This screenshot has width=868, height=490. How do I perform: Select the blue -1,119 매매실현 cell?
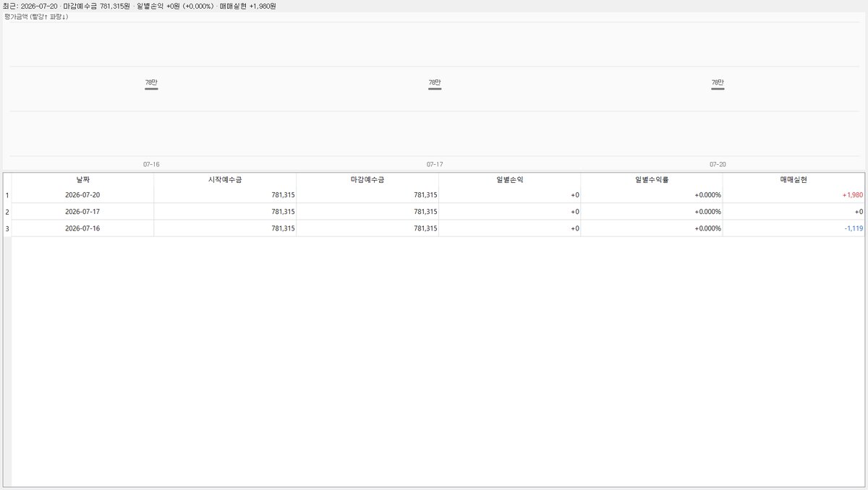793,228
